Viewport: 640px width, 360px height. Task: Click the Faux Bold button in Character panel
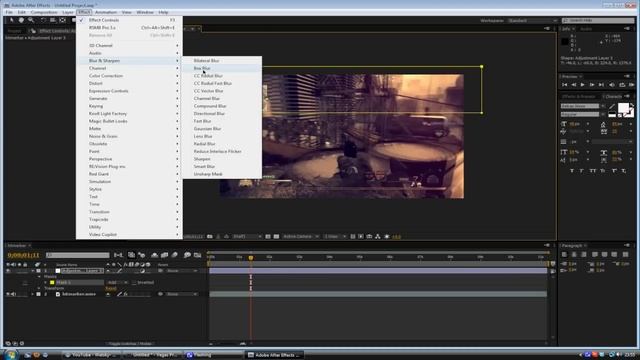pyautogui.click(x=572, y=171)
